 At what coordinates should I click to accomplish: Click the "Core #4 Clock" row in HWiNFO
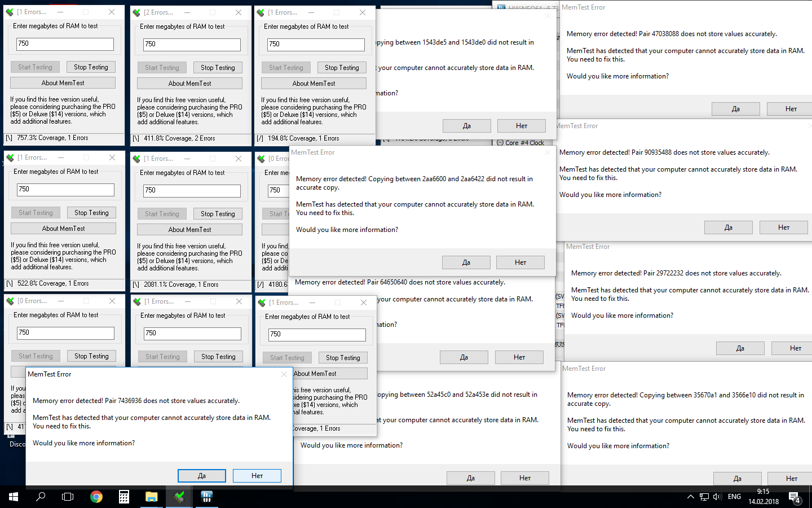click(524, 143)
